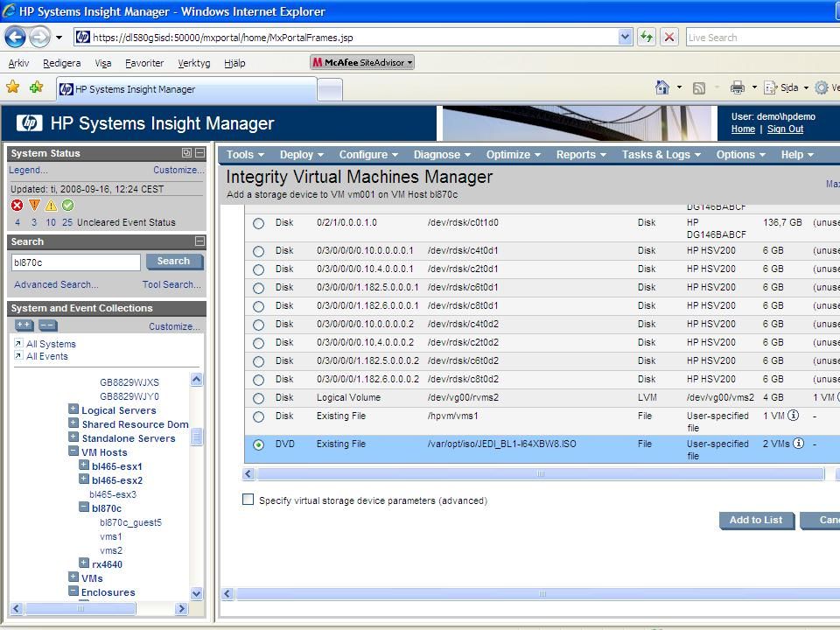The height and width of the screenshot is (630, 840).
Task: Select radio for Logical Volume /dev/vg00/rvms2
Action: tap(258, 399)
